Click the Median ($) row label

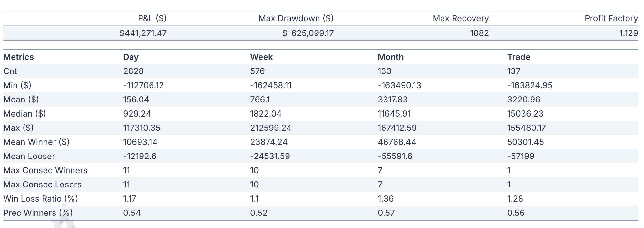[24, 114]
